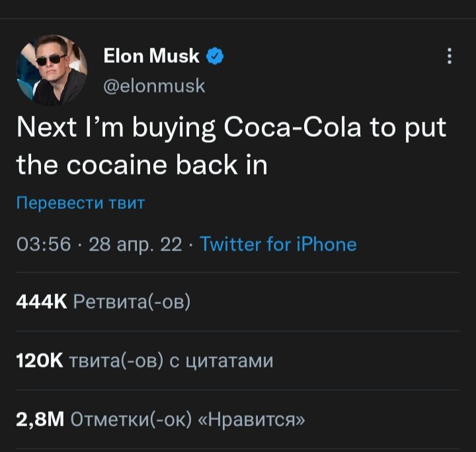Click the tweet's first line of text
The image size is (476, 452).
tap(231, 128)
